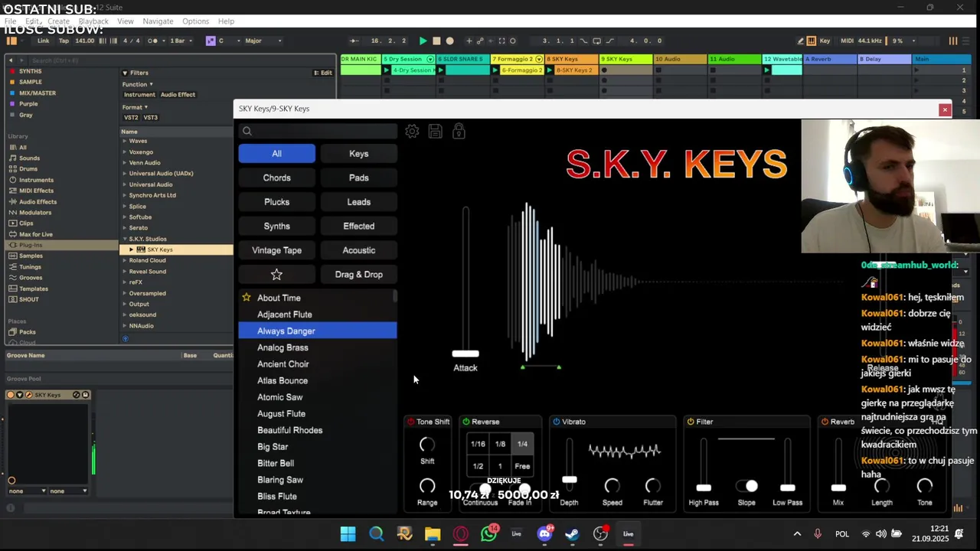Screen dimensions: 980x551
Task: Expand the Format filter dropdown
Action: (135, 107)
